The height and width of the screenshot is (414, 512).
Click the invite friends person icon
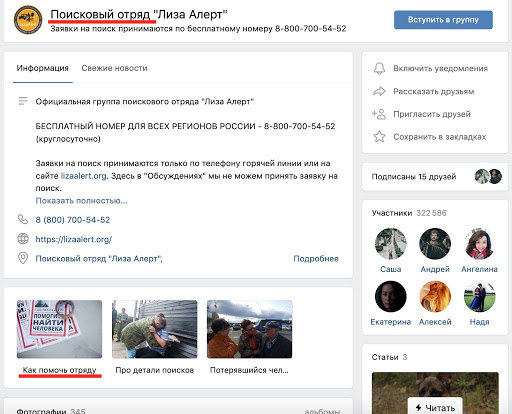coord(379,114)
